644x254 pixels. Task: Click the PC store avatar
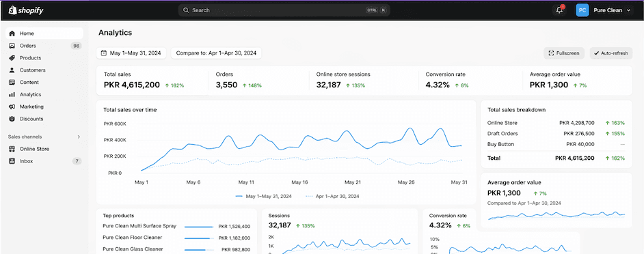tap(582, 10)
